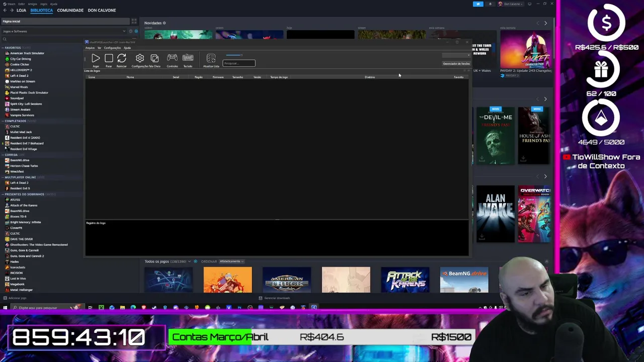The image size is (644, 362).
Task: Open Steam library grid view icon
Action: 134,21
